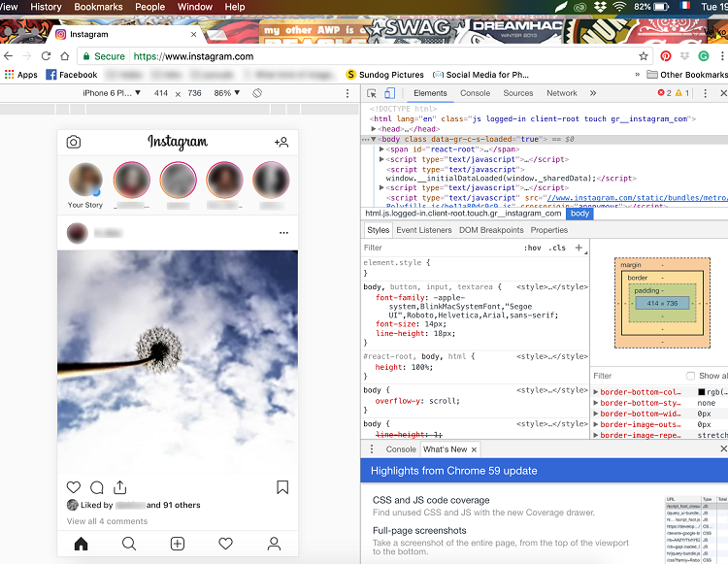The height and width of the screenshot is (564, 728).
Task: Open Instagram search magnifier icon
Action: click(x=129, y=544)
